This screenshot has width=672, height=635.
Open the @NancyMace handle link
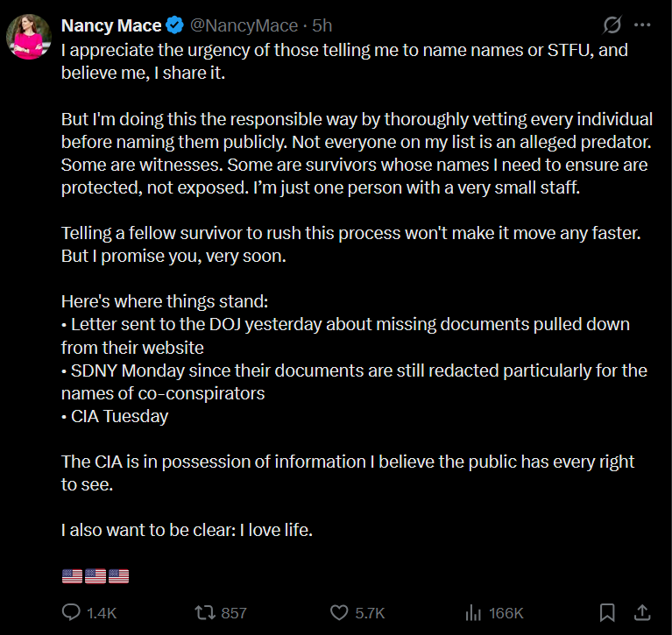click(226, 25)
